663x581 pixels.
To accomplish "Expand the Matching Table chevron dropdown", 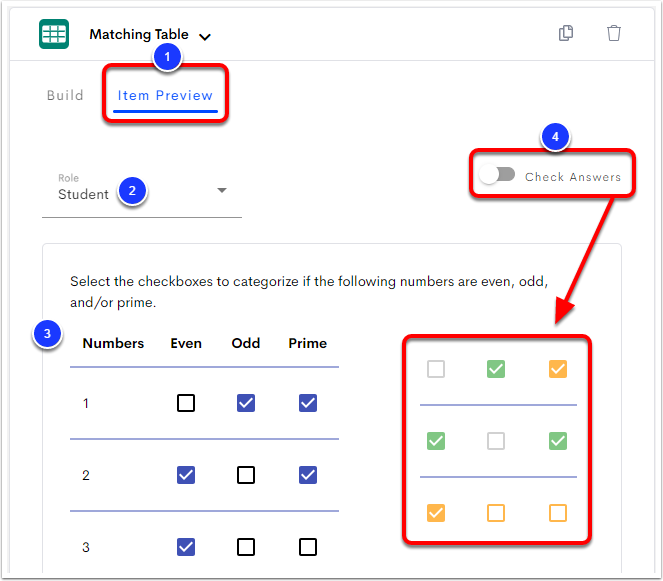I will click(205, 37).
